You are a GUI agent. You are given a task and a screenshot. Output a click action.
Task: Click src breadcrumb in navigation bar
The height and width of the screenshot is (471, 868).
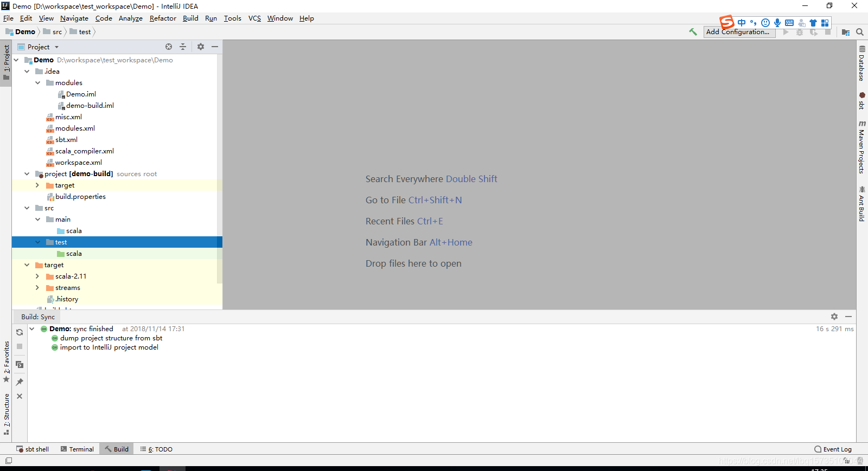(53, 32)
